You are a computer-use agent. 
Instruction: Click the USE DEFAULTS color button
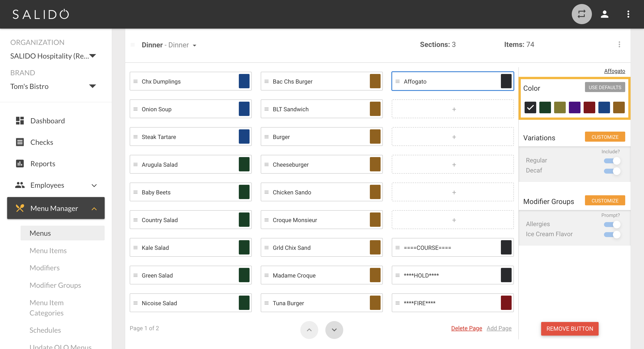[x=605, y=87]
